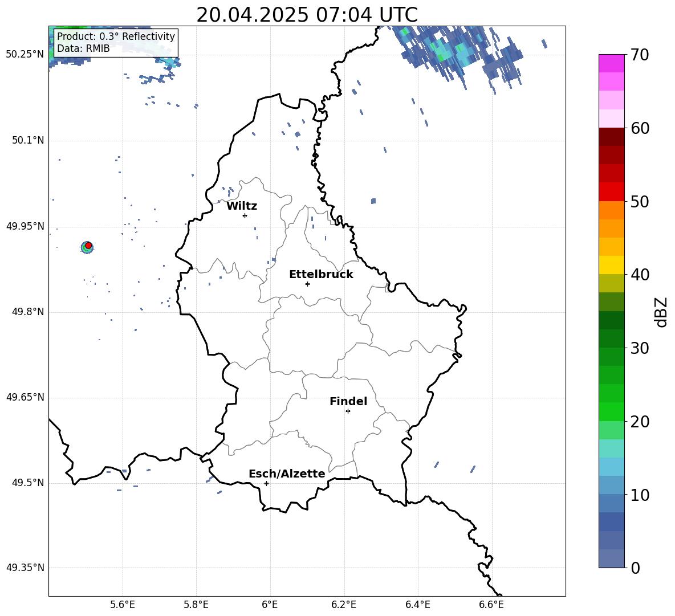The width and height of the screenshot is (675, 616).
Task: Click the "Data: RMIB" label
Action: point(83,48)
